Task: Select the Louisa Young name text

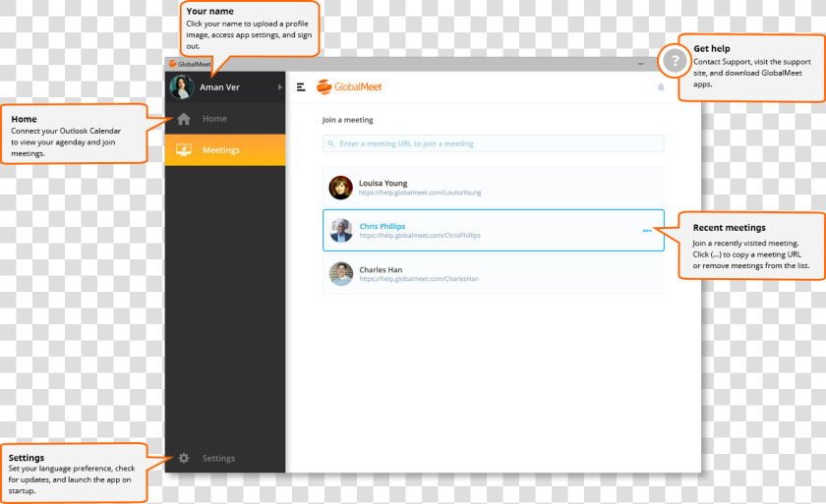Action: coord(383,183)
